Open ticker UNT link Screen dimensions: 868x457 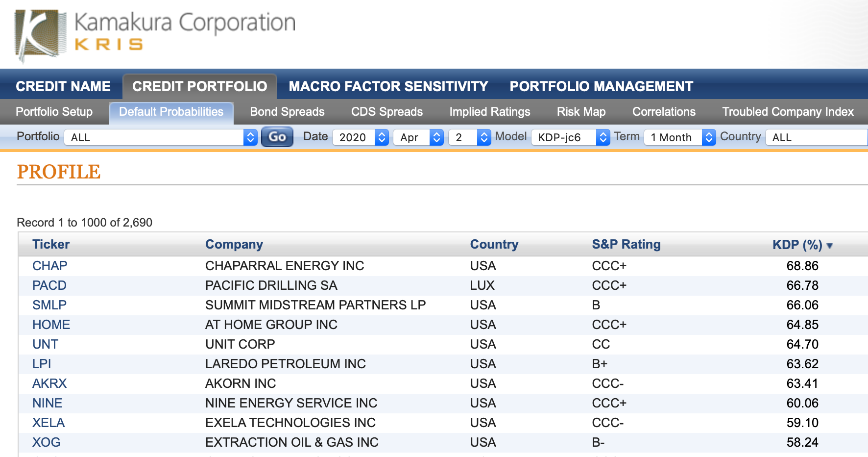[45, 344]
